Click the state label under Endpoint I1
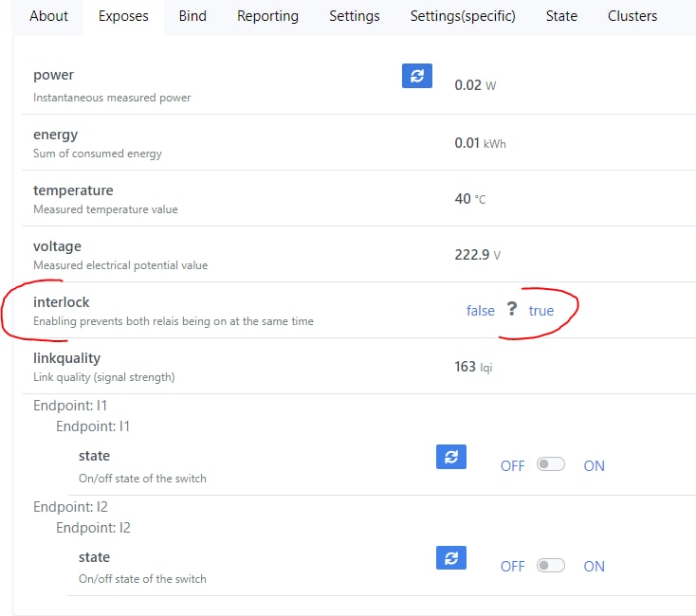The image size is (696, 616). pos(94,456)
